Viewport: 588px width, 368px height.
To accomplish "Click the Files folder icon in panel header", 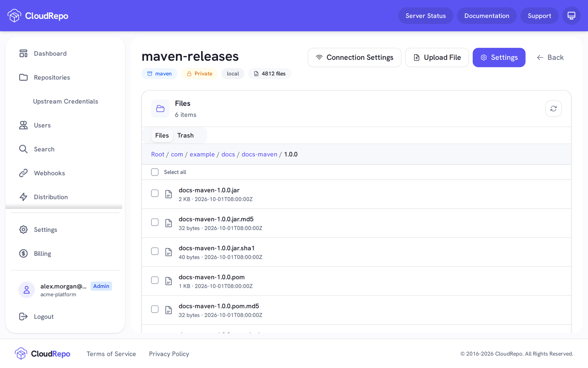I will point(160,109).
